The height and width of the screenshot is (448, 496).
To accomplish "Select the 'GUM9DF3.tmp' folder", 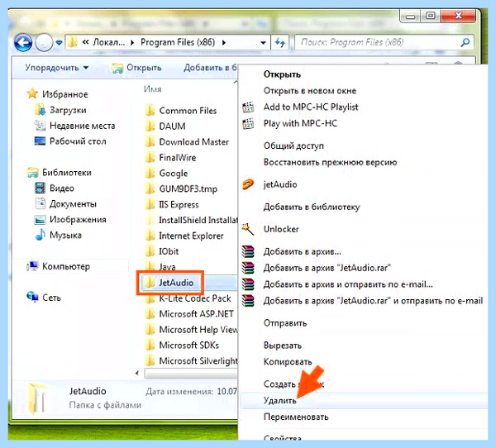I will [x=181, y=189].
